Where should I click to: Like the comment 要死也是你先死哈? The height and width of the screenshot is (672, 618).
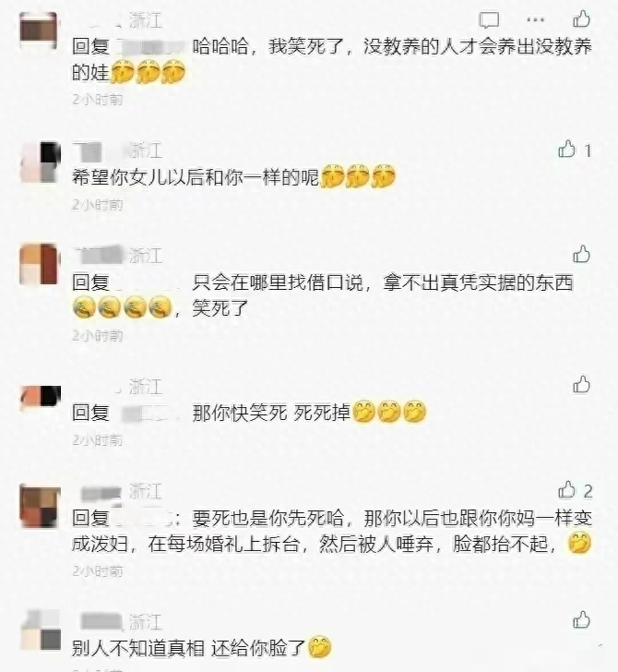(x=566, y=490)
